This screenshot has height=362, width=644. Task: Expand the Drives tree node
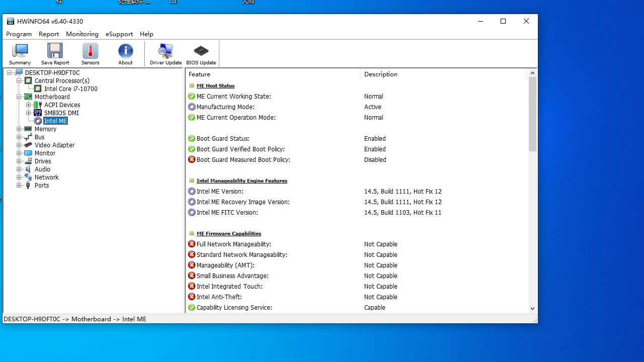pyautogui.click(x=19, y=161)
